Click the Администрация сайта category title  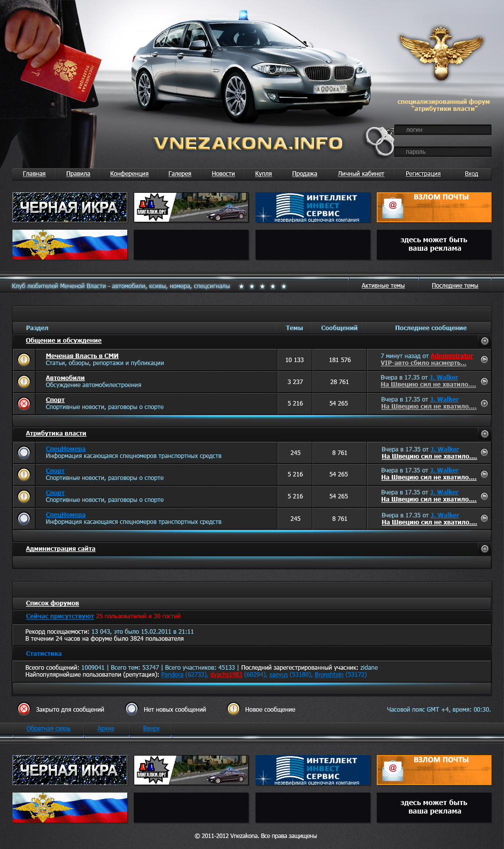pyautogui.click(x=60, y=549)
